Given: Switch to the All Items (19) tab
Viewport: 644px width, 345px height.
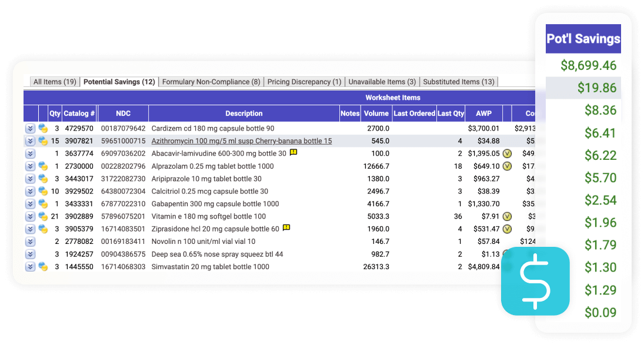Looking at the screenshot, I should (55, 82).
